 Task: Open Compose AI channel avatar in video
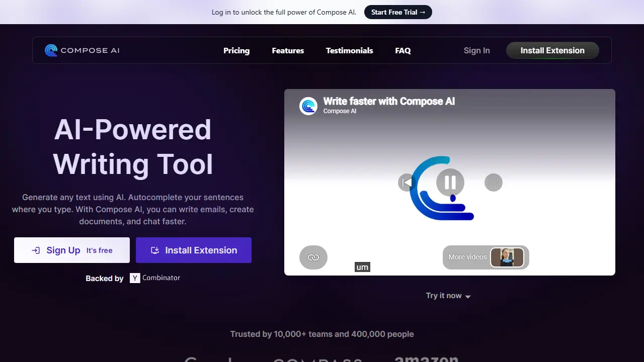pyautogui.click(x=308, y=106)
